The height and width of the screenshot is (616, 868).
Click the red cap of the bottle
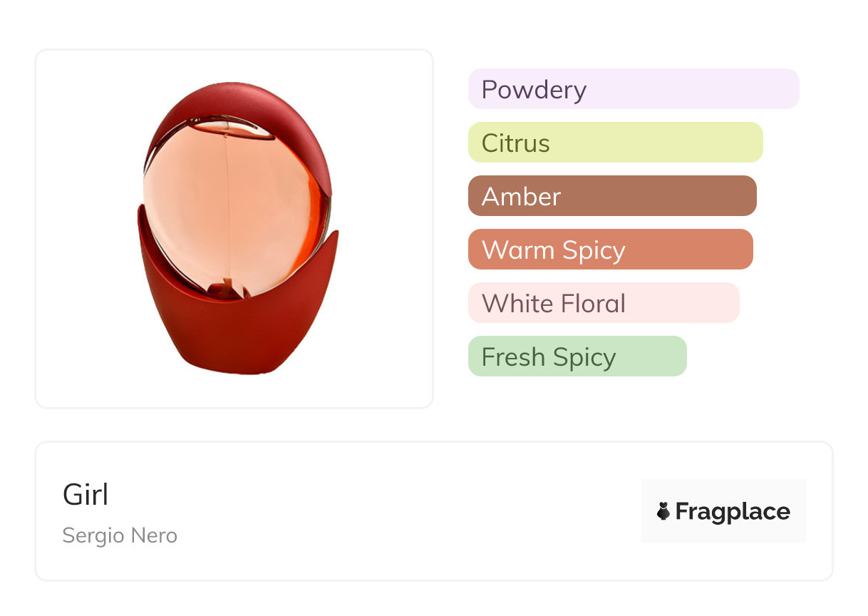pos(242,106)
